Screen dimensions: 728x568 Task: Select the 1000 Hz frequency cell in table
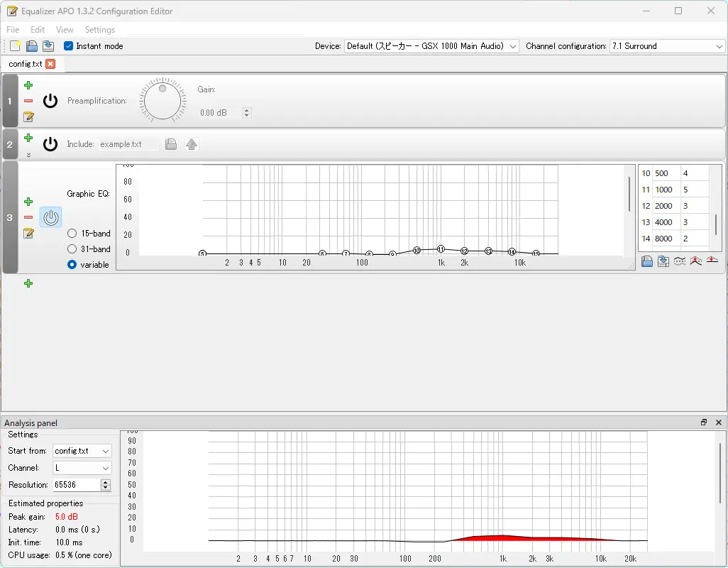pyautogui.click(x=666, y=190)
